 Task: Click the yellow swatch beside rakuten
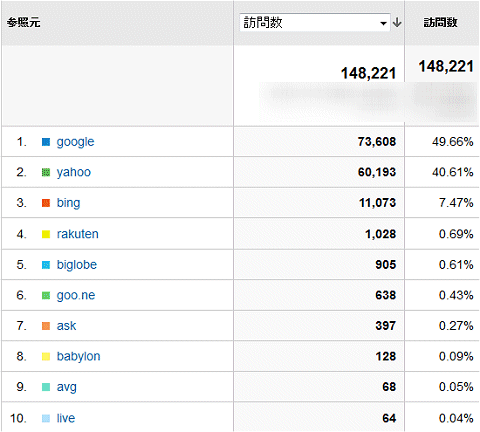pos(46,234)
